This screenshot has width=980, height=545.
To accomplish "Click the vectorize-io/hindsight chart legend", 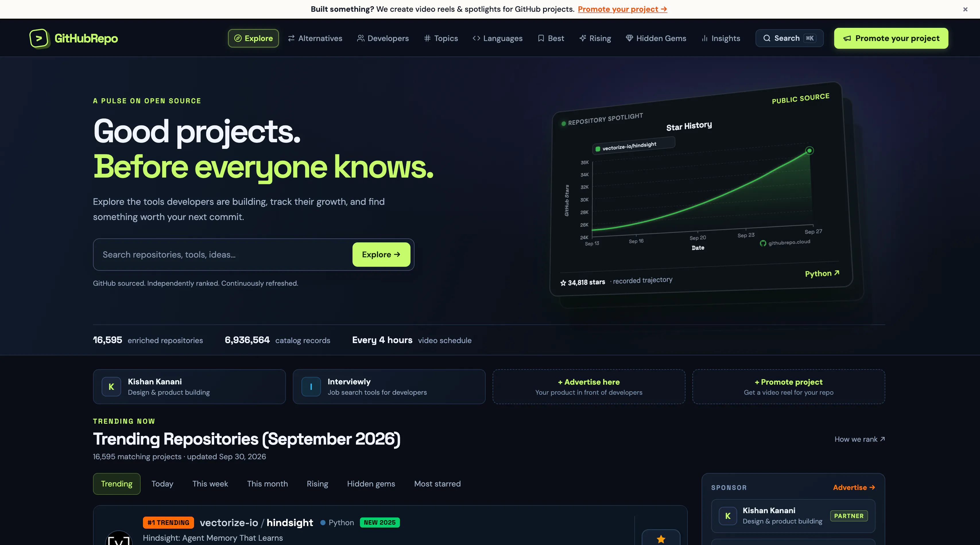I will coord(634,146).
